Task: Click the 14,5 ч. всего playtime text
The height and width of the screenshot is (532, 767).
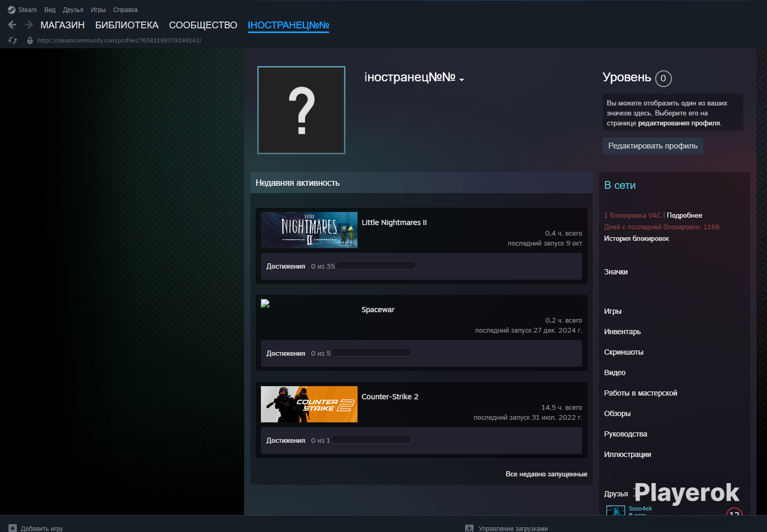Action: click(562, 408)
